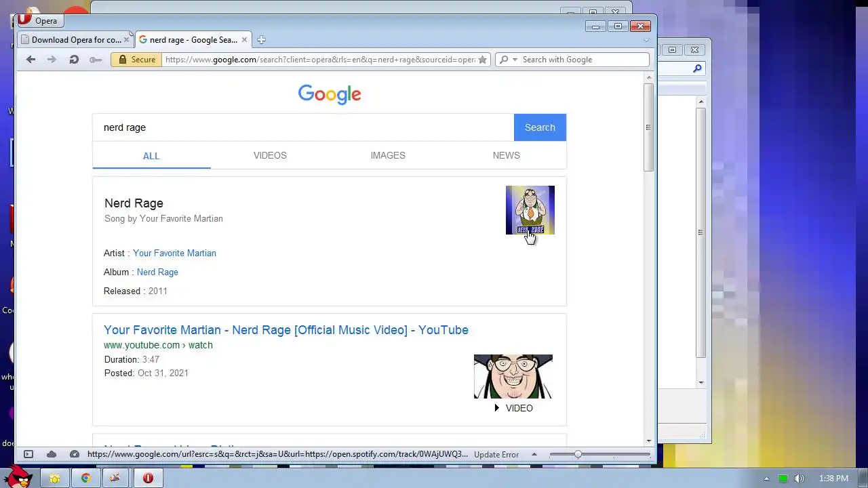Switch to NEWS results tab
Viewport: 868px width, 488px height.
click(507, 155)
